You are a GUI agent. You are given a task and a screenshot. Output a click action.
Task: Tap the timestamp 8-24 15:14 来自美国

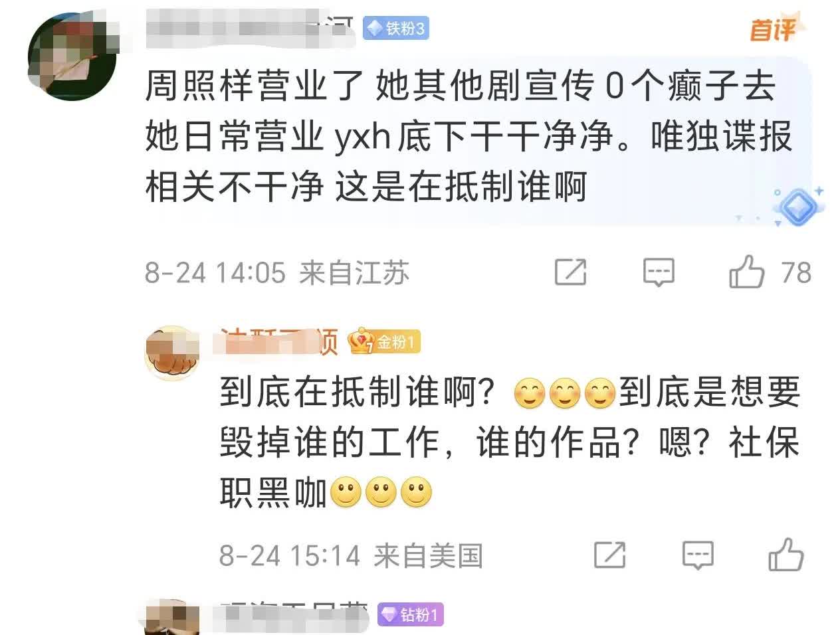pos(351,556)
